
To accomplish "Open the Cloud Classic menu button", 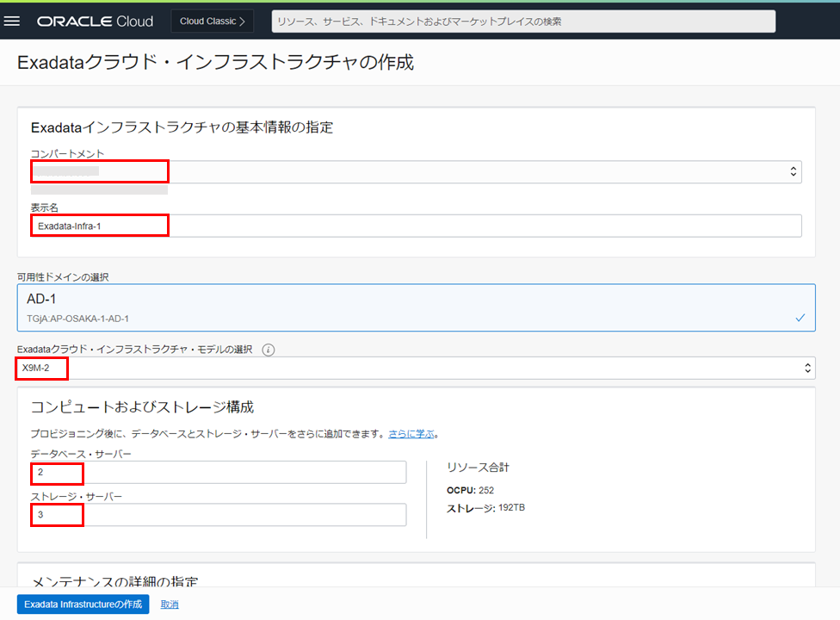I will [212, 21].
